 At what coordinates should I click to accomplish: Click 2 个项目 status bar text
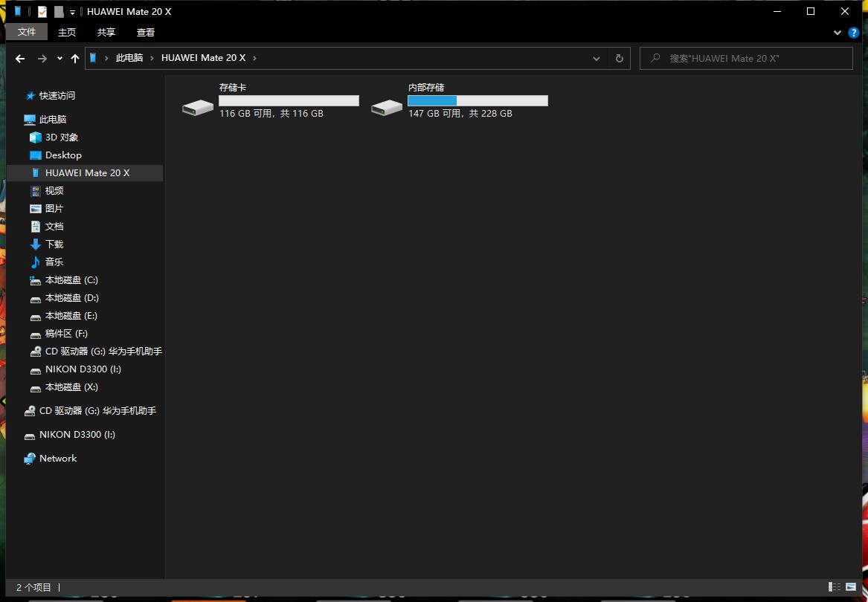[33, 587]
